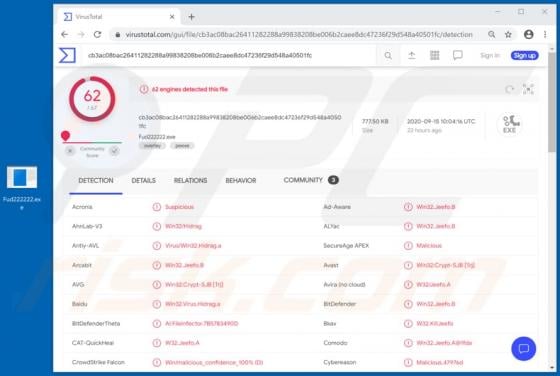Click the VirusTotal sigma logo
Viewport: 560px width, 376px height.
click(67, 55)
